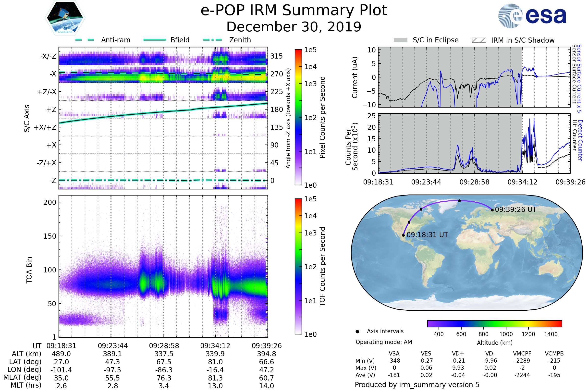The height and width of the screenshot is (392, 588).
Task: Click the Sensor Surface Current x 5 label
Action: click(x=579, y=79)
